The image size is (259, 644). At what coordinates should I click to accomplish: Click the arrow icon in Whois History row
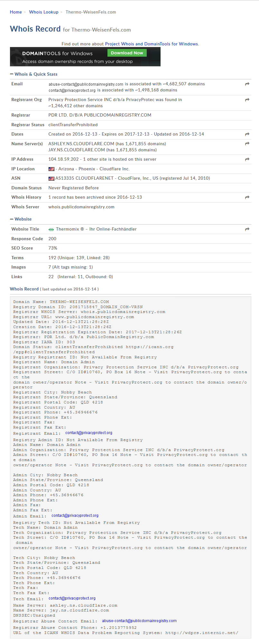pos(247,197)
